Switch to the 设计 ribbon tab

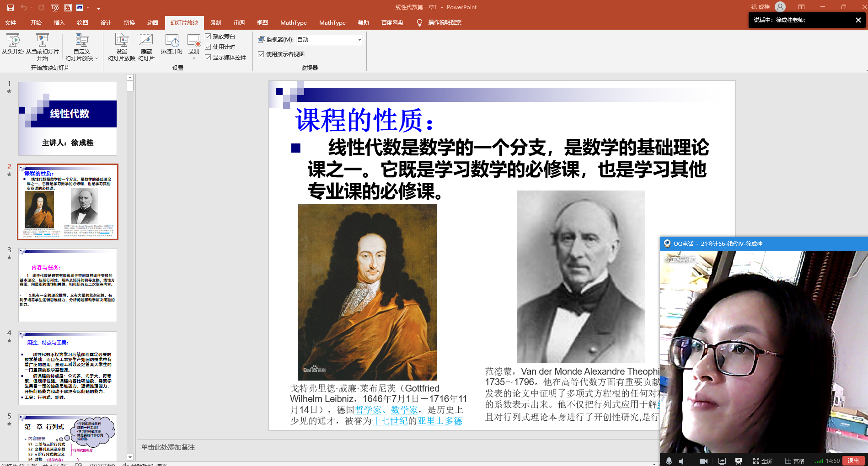click(x=106, y=22)
